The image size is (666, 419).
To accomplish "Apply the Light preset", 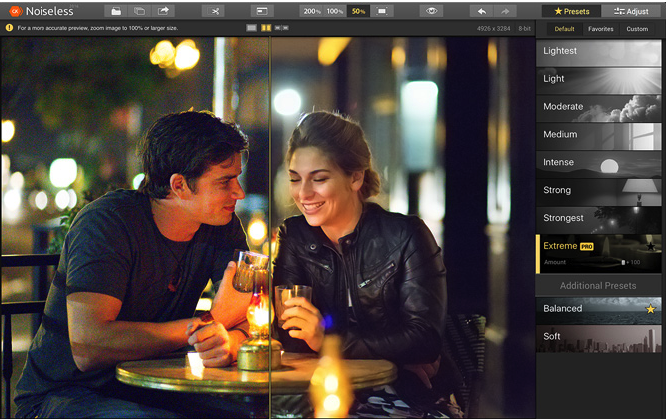I will tap(598, 80).
